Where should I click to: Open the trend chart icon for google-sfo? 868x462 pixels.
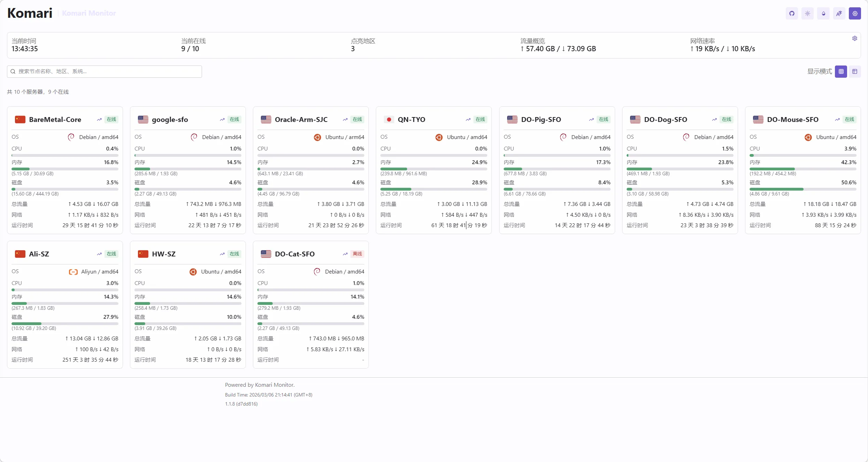[222, 120]
